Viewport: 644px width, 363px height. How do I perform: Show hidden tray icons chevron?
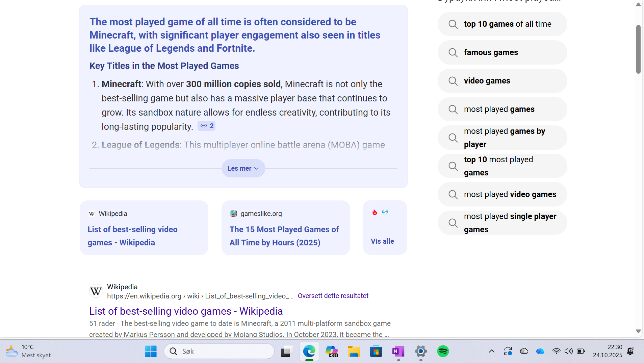[492, 352]
